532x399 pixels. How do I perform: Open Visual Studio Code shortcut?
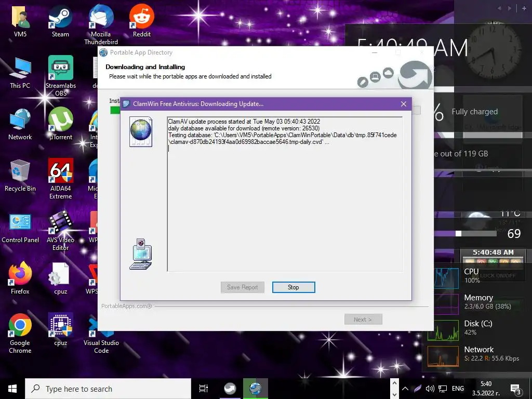click(x=101, y=336)
